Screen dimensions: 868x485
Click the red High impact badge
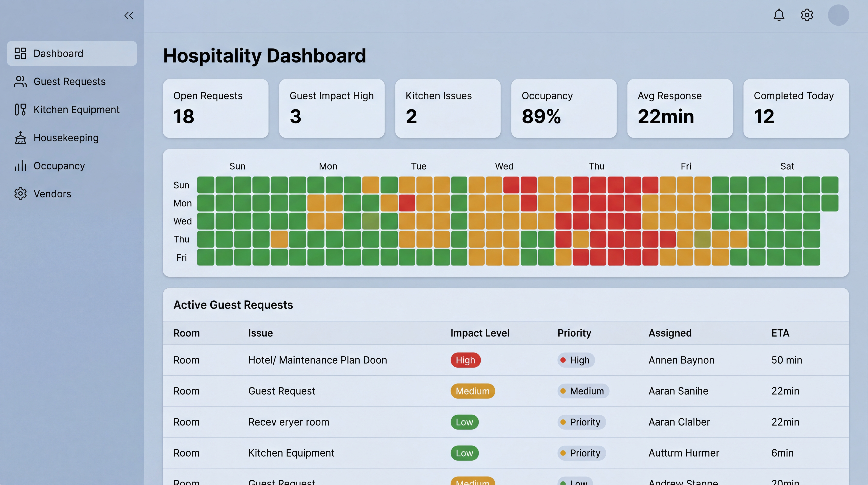click(x=465, y=360)
